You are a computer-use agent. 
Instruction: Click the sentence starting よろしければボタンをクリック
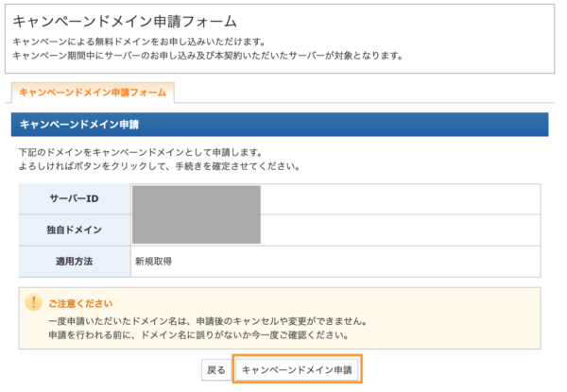click(x=159, y=166)
